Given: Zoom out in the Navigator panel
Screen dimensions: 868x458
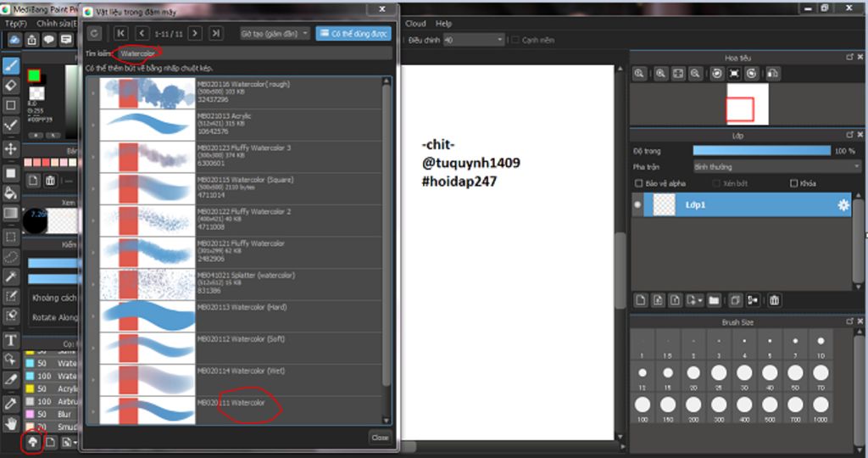Looking at the screenshot, I should tap(695, 74).
